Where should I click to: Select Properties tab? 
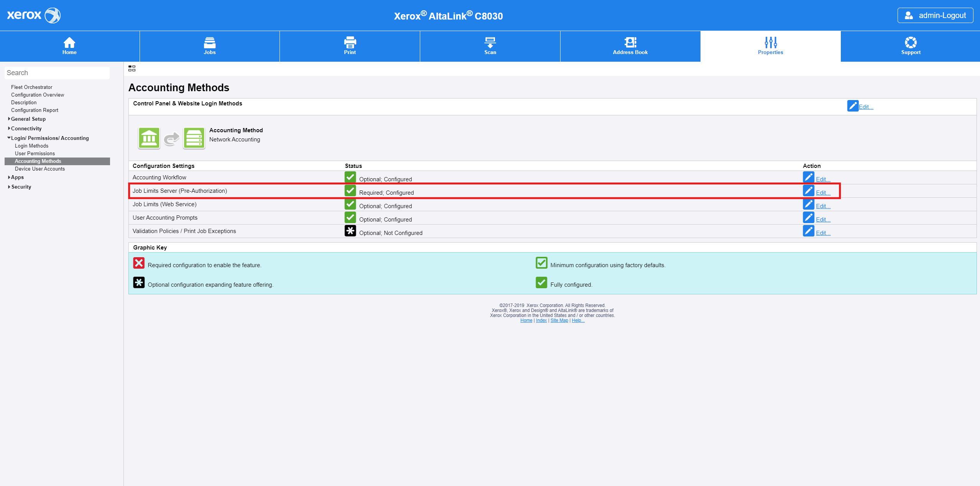770,46
